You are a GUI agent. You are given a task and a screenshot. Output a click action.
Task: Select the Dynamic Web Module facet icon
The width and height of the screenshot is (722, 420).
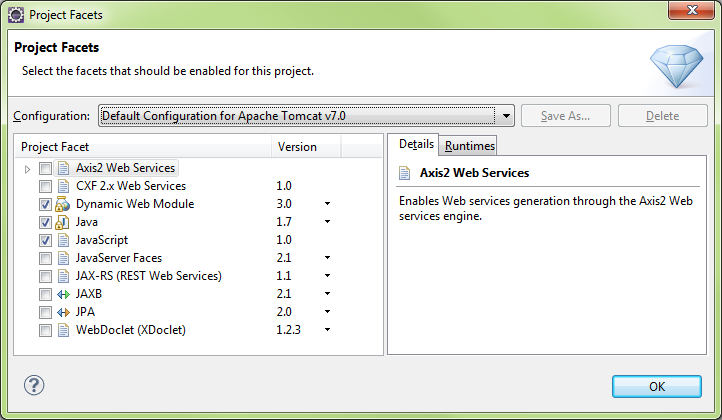[x=63, y=204]
